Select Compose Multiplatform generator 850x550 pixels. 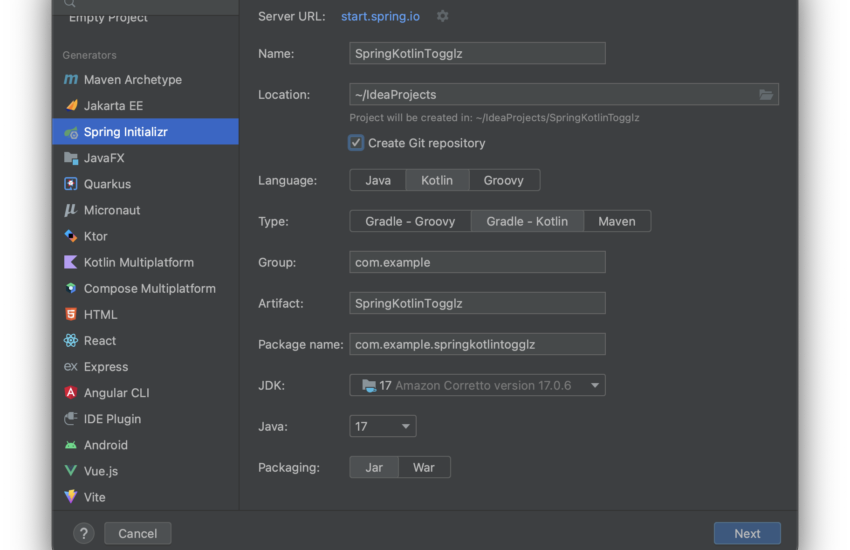click(x=145, y=288)
